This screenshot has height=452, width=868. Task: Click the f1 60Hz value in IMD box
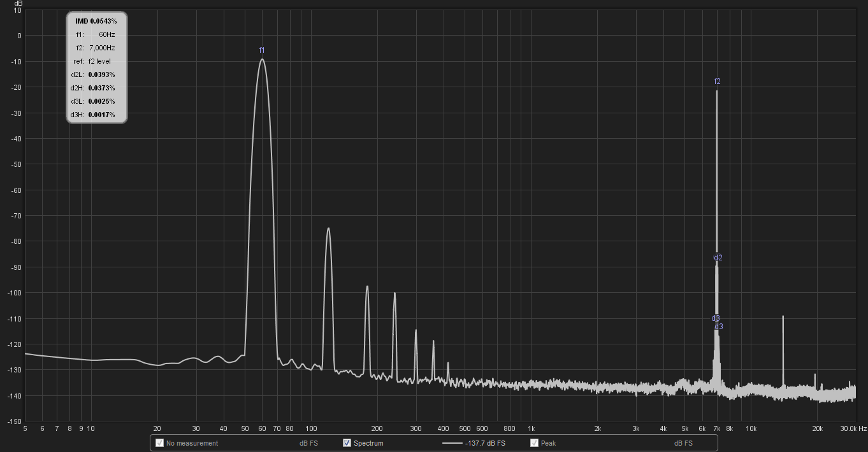(x=107, y=34)
